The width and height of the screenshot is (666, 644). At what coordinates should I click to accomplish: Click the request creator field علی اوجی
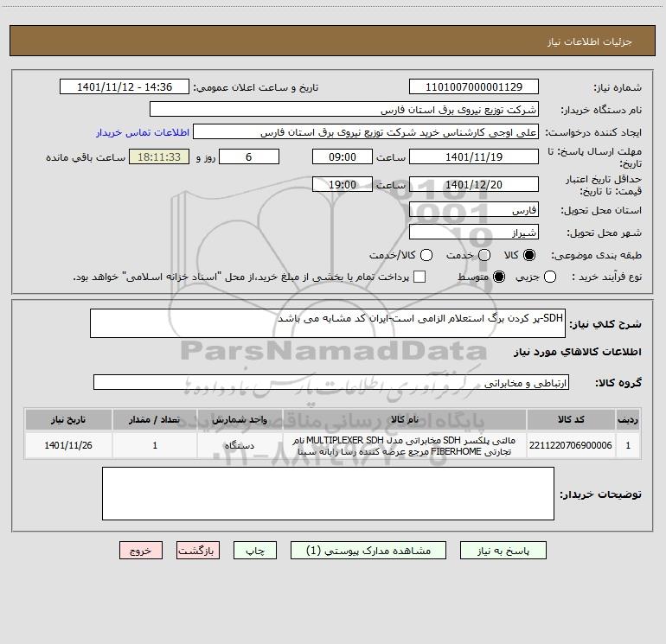[x=366, y=132]
